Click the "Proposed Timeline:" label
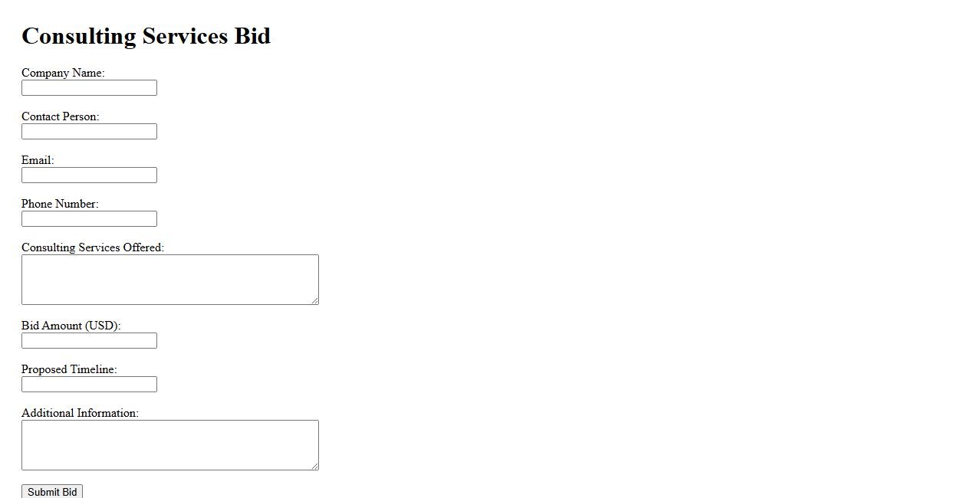 click(x=69, y=369)
